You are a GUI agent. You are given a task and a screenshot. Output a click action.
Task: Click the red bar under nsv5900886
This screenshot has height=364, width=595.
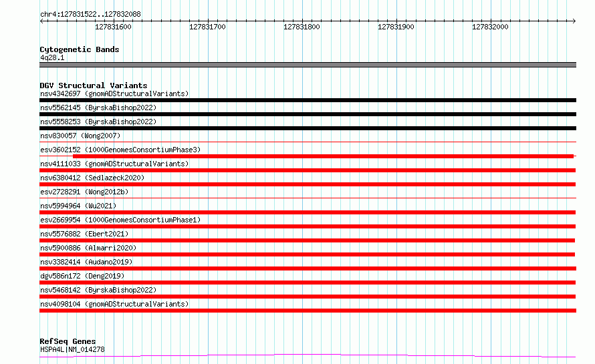308,254
